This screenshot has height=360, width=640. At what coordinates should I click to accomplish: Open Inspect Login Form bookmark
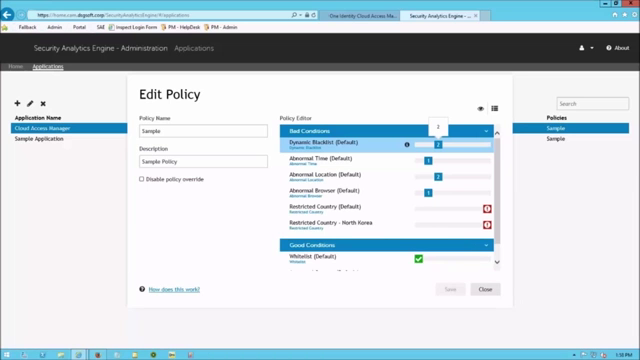(x=133, y=27)
